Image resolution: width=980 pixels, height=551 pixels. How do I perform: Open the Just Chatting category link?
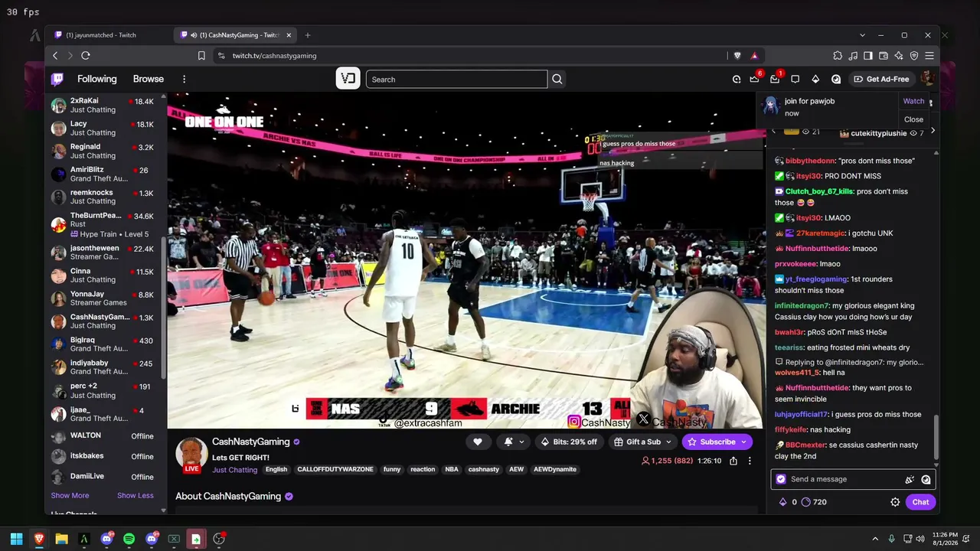coord(235,470)
